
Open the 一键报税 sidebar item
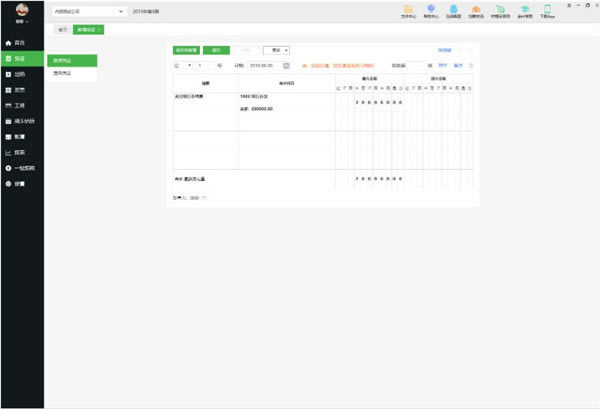(22, 168)
